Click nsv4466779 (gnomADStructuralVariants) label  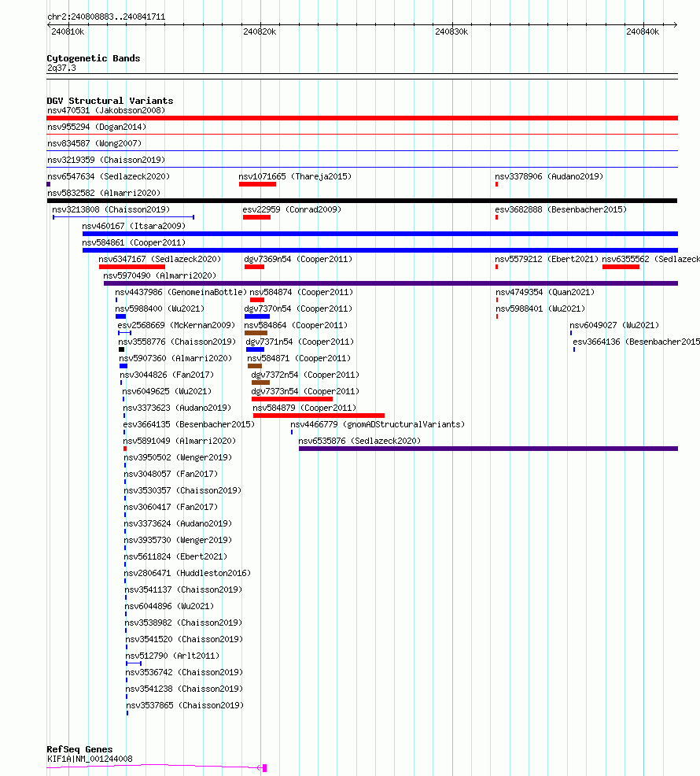378,425
